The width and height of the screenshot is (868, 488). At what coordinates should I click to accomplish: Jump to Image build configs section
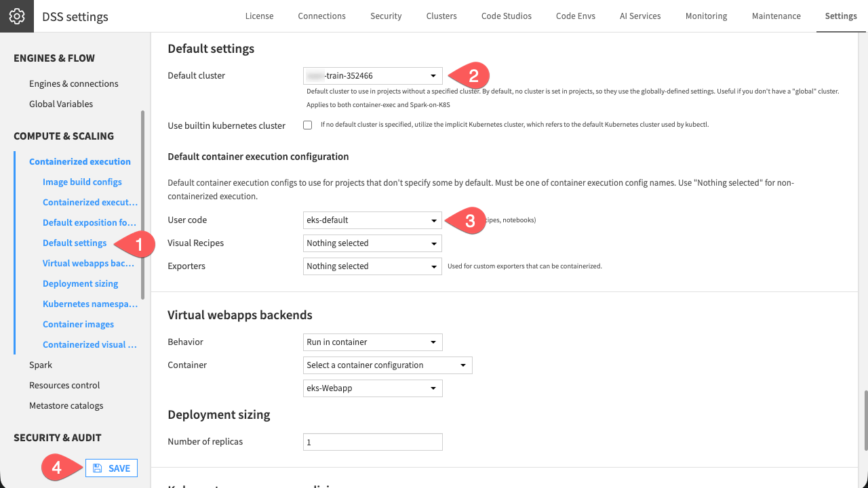pos(82,182)
